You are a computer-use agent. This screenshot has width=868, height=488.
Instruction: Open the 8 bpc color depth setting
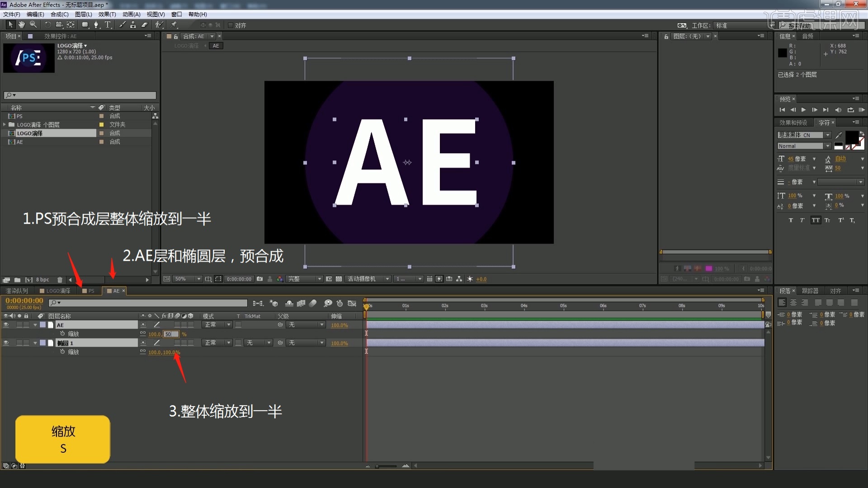tap(42, 280)
